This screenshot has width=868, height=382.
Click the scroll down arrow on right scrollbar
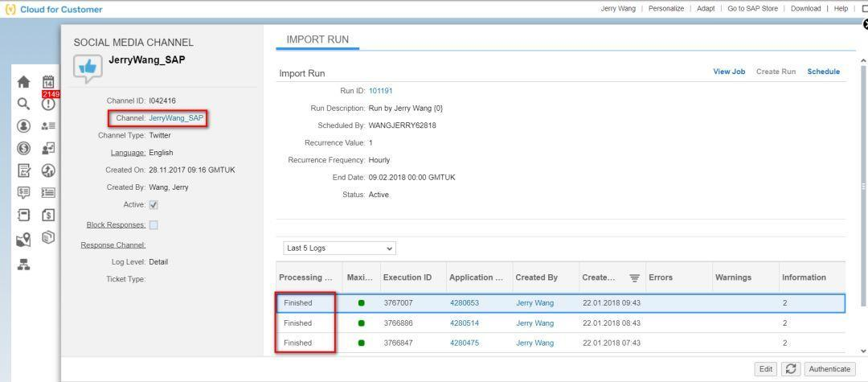863,351
